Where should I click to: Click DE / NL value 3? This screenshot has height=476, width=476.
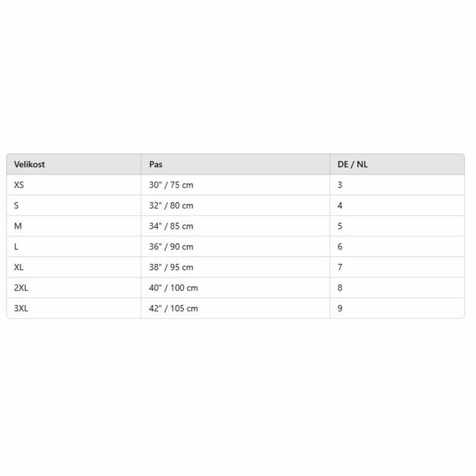coord(340,185)
